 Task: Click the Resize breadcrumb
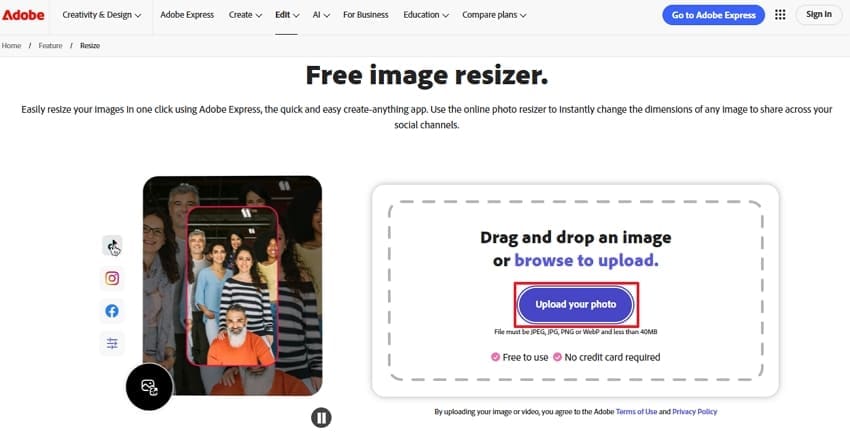(x=90, y=46)
